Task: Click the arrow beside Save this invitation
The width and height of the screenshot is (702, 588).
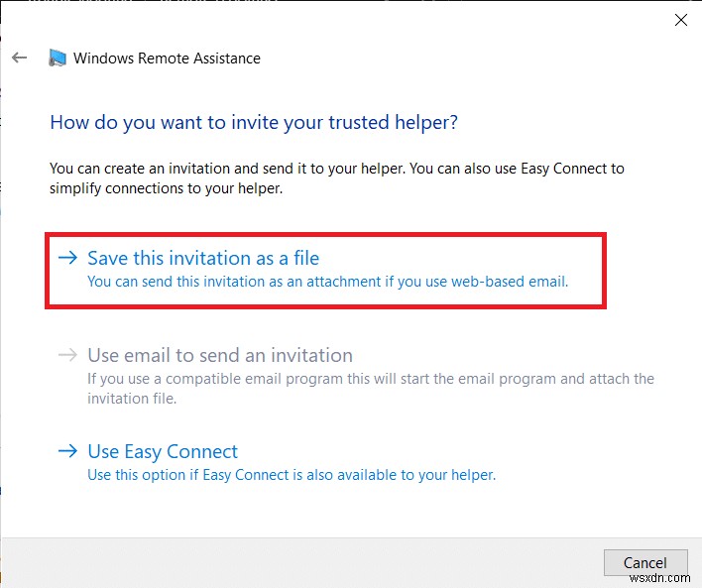Action: click(67, 258)
